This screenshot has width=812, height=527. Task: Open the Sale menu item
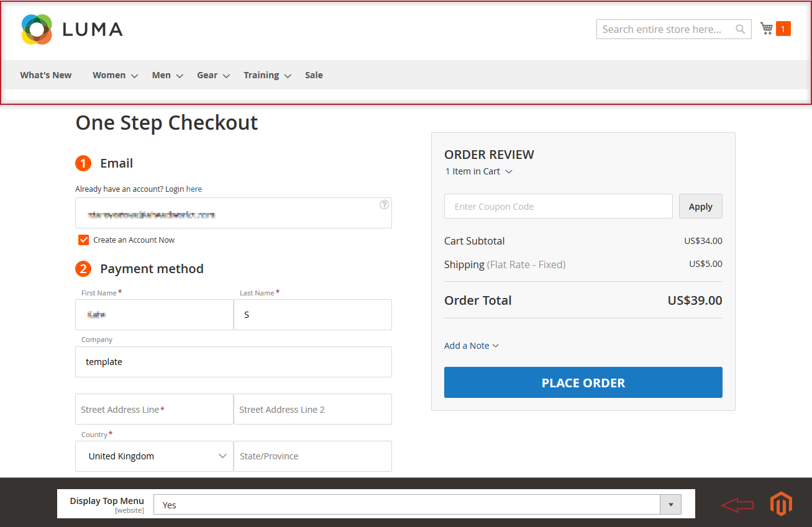[314, 75]
